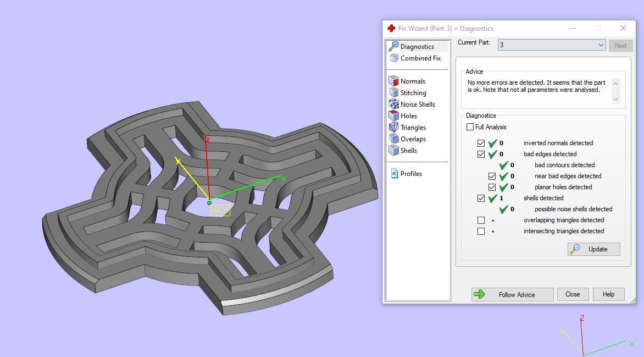Viewport: 644px width, 357px height.
Task: Click the Holes cube icon
Action: [x=393, y=116]
